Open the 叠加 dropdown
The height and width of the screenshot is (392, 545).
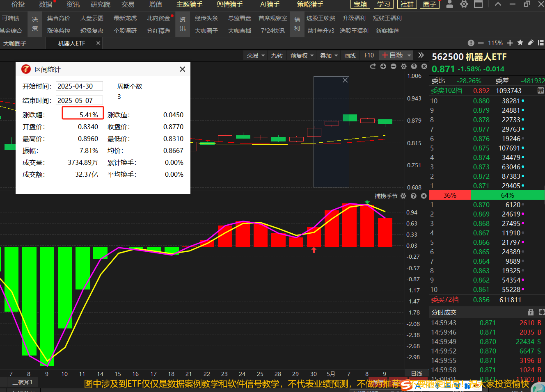click(x=329, y=55)
